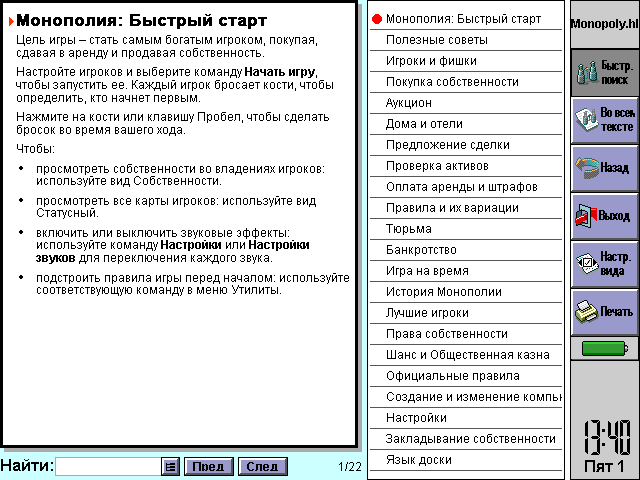Open the Во всем тексте search icon

tap(604, 121)
